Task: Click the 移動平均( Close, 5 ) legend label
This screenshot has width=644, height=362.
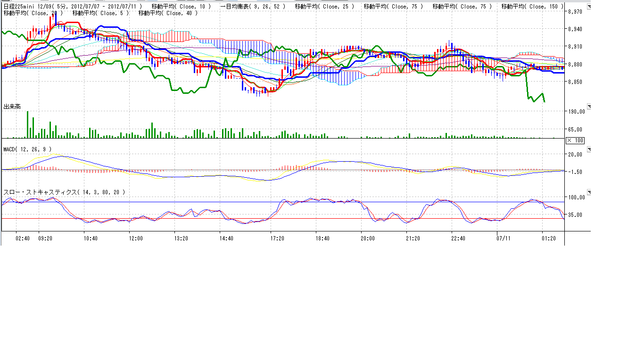Action: pos(100,13)
